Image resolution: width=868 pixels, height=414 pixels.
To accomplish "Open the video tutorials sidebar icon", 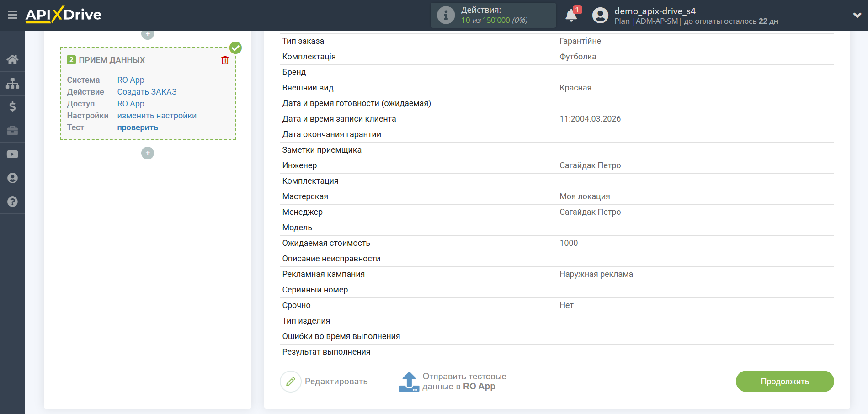I will 12,154.
